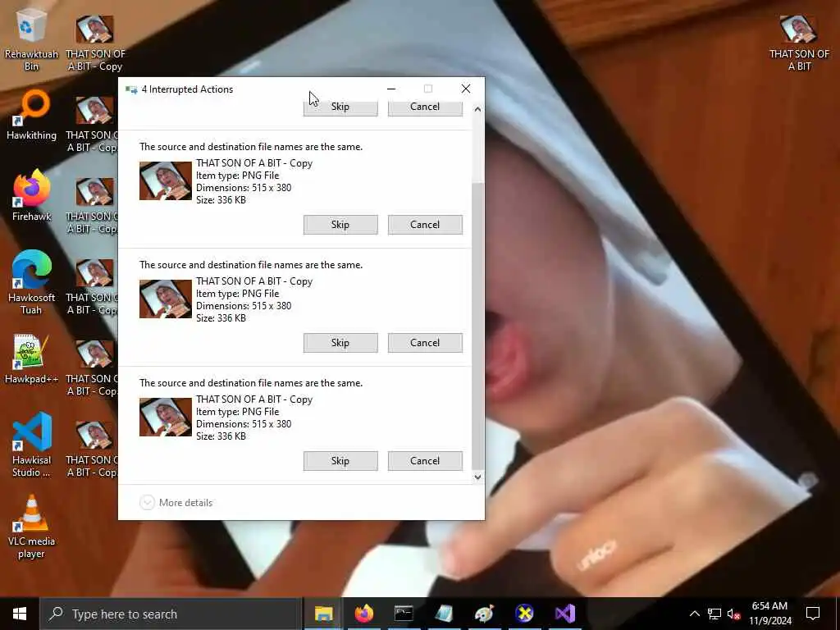Open File Explorer from the taskbar

coord(323,614)
